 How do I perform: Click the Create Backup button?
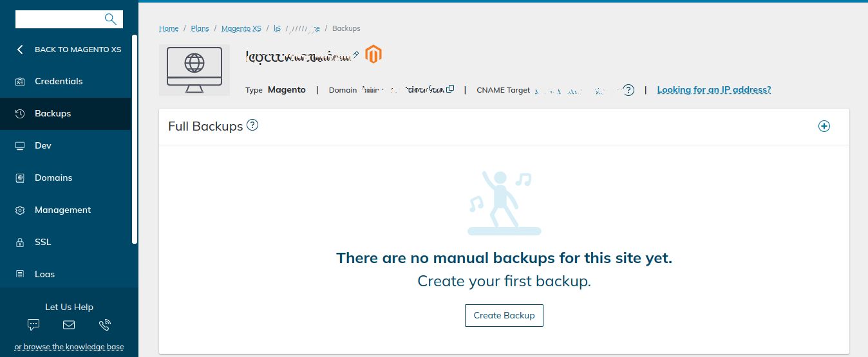click(x=504, y=316)
